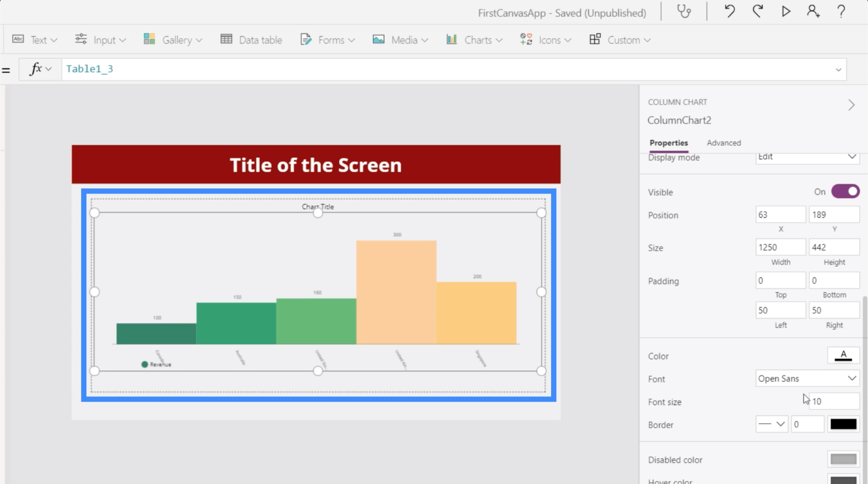Open the help question mark icon
Image resolution: width=868 pixels, height=484 pixels.
coord(841,11)
